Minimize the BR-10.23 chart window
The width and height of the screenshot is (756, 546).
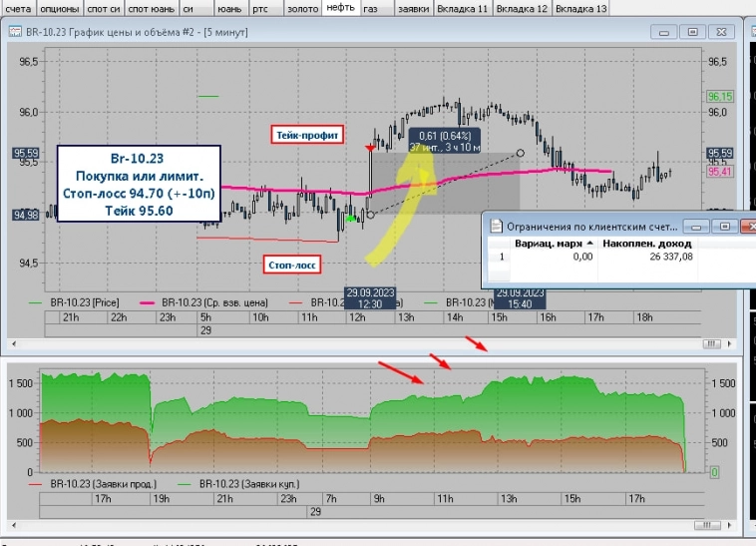pyautogui.click(x=664, y=32)
